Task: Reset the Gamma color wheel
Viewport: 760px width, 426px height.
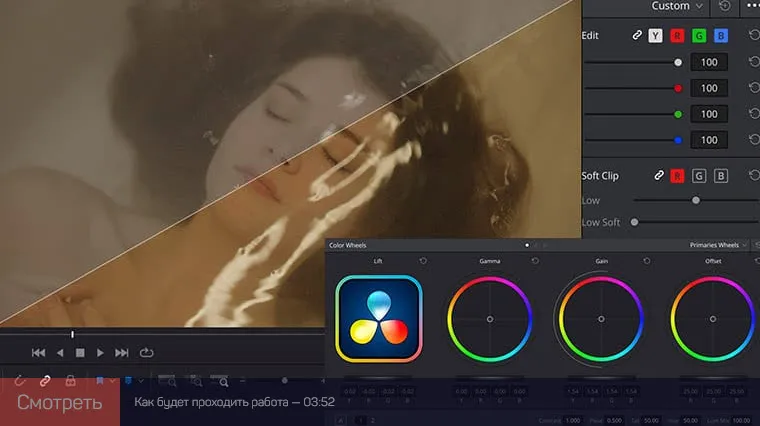Action: click(535, 261)
